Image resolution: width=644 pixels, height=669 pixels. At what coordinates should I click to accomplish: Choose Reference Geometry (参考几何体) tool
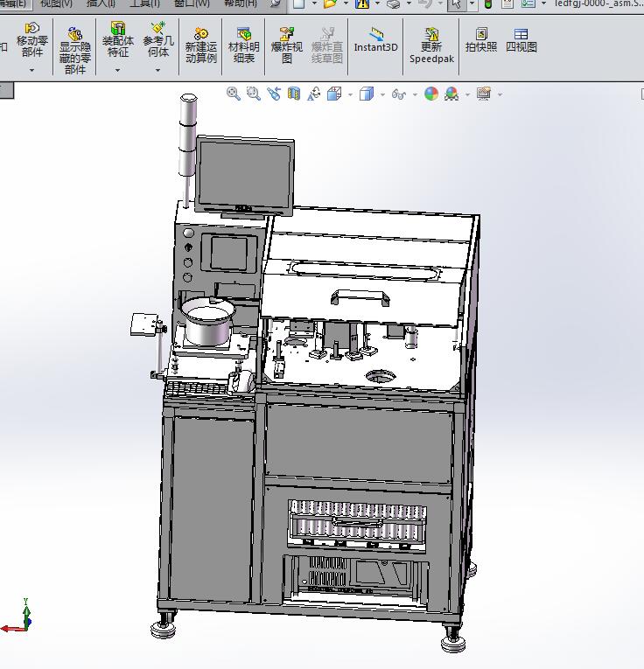[x=157, y=39]
